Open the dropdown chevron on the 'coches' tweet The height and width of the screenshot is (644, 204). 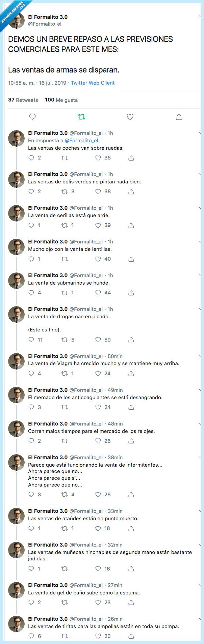click(201, 133)
